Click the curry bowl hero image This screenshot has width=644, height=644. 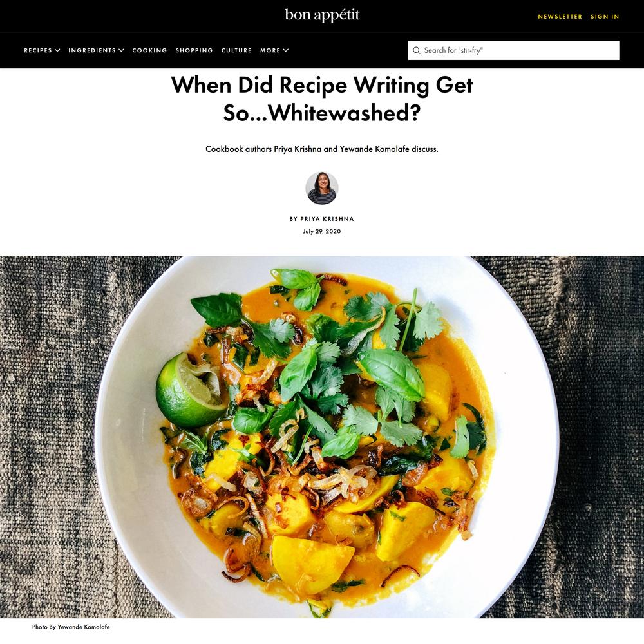(322, 437)
